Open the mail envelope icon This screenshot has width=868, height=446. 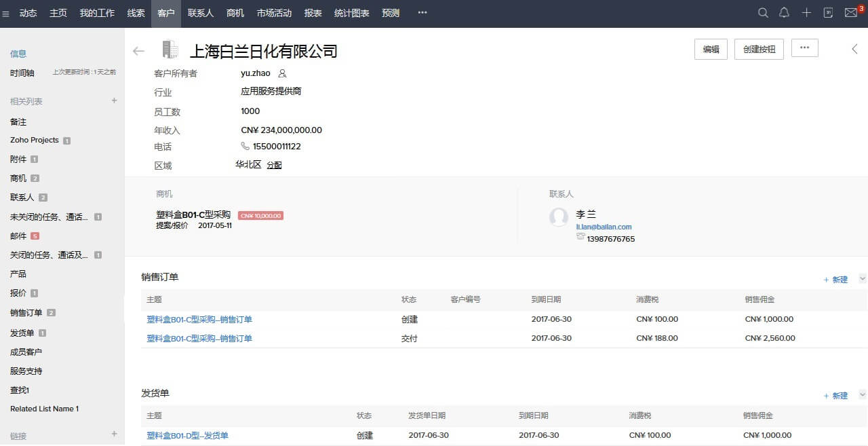tap(850, 13)
